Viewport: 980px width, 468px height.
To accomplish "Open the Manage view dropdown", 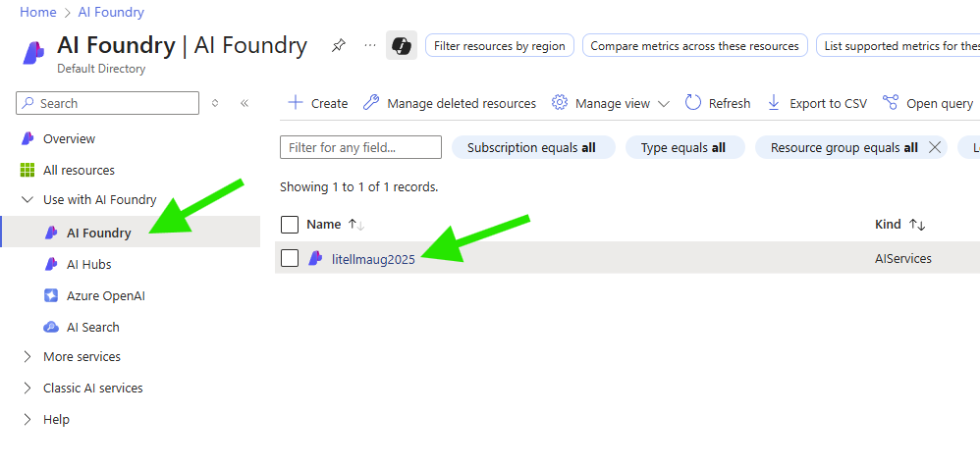I will coord(610,103).
